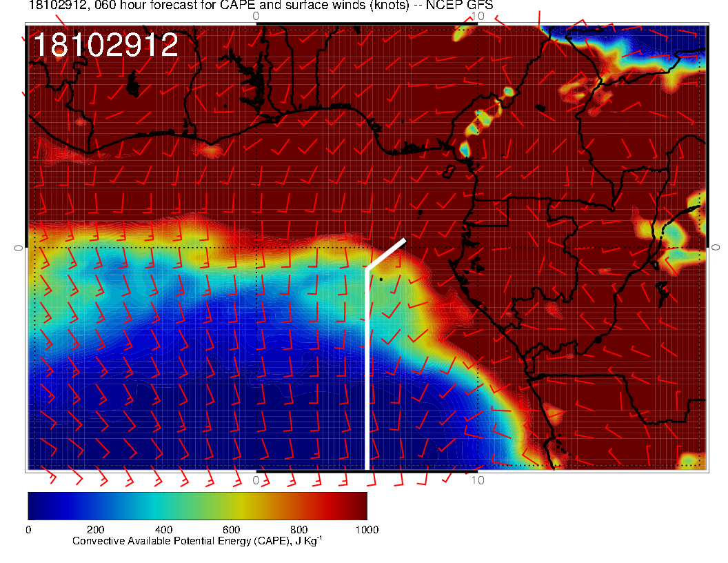Image resolution: width=728 pixels, height=563 pixels.
Task: Click the top axis longitude label 0
Action: tap(256, 16)
